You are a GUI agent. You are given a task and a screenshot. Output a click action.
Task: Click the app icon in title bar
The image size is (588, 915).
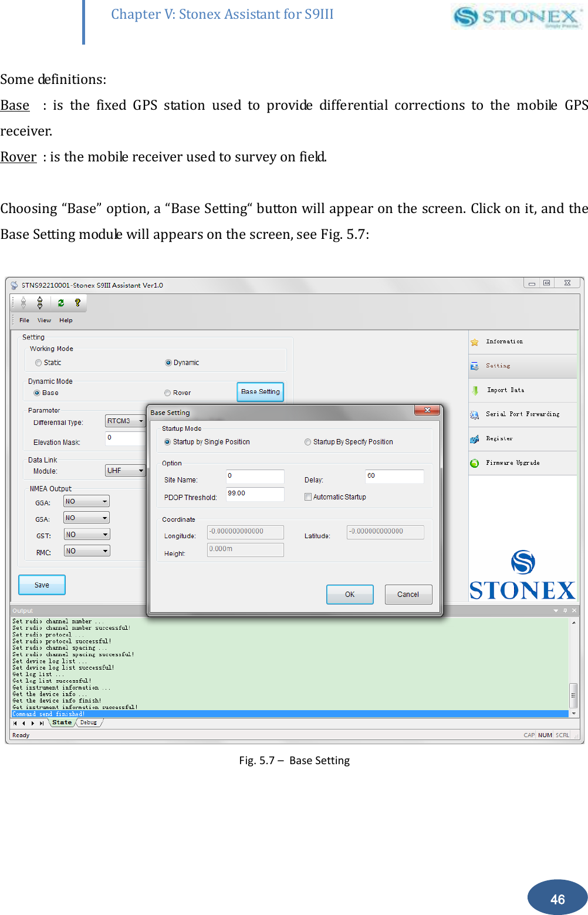tap(15, 285)
